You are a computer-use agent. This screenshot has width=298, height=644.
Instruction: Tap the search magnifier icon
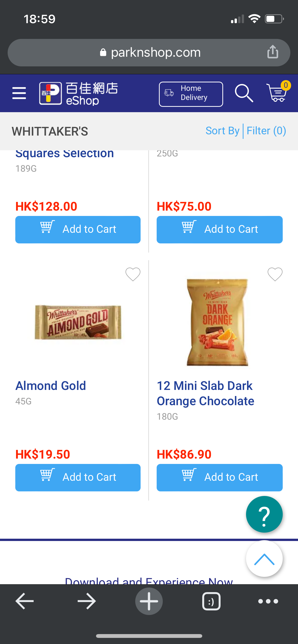coord(244,93)
